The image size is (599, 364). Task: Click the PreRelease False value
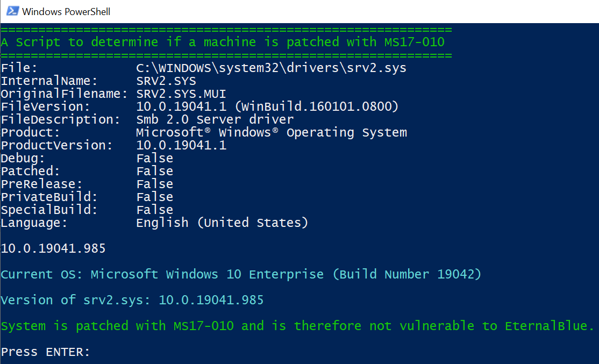point(155,184)
